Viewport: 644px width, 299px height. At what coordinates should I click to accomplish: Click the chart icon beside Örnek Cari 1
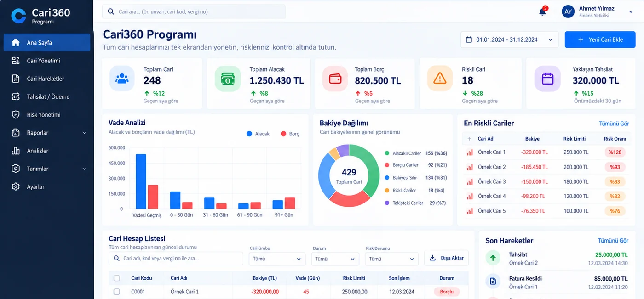[470, 152]
